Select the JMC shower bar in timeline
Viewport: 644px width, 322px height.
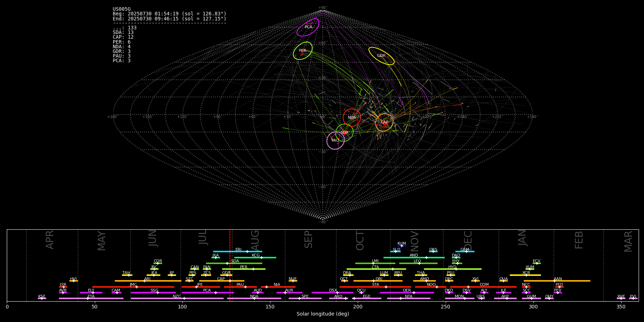click(x=133, y=287)
